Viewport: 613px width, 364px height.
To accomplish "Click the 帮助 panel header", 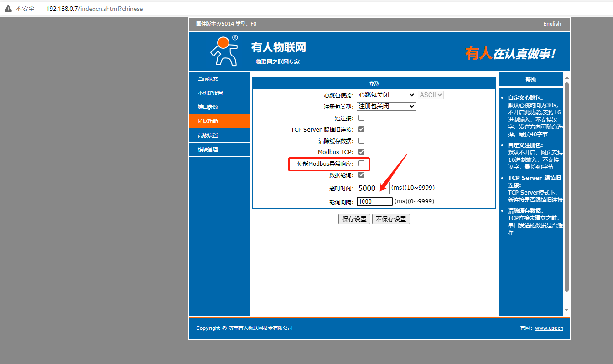I will coord(531,79).
